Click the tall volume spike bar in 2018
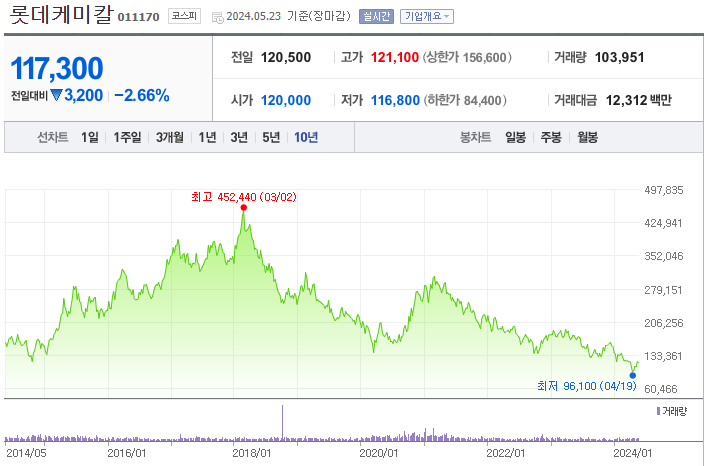The image size is (704, 466). [x=282, y=422]
